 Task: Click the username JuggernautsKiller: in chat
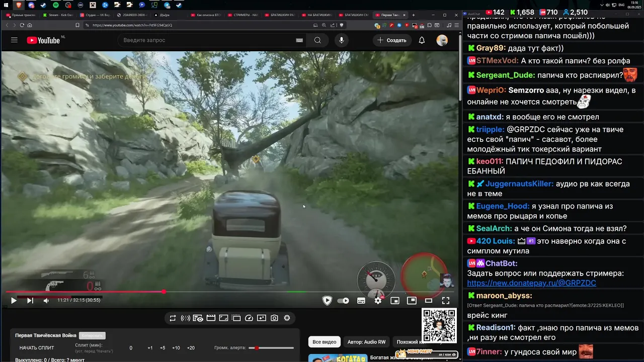click(x=519, y=184)
